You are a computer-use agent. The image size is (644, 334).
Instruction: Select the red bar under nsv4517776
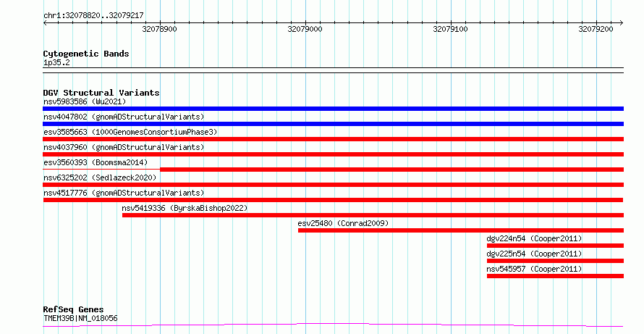pos(333,200)
